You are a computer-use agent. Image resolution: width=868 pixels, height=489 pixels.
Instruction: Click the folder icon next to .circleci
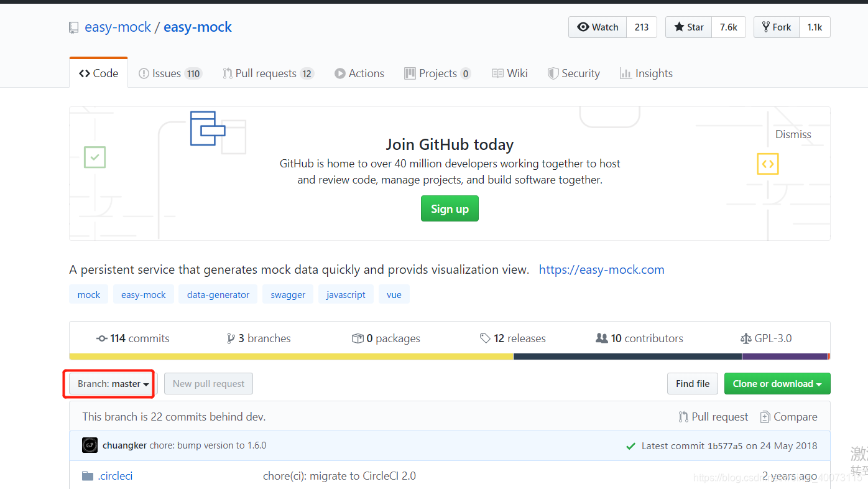click(88, 476)
